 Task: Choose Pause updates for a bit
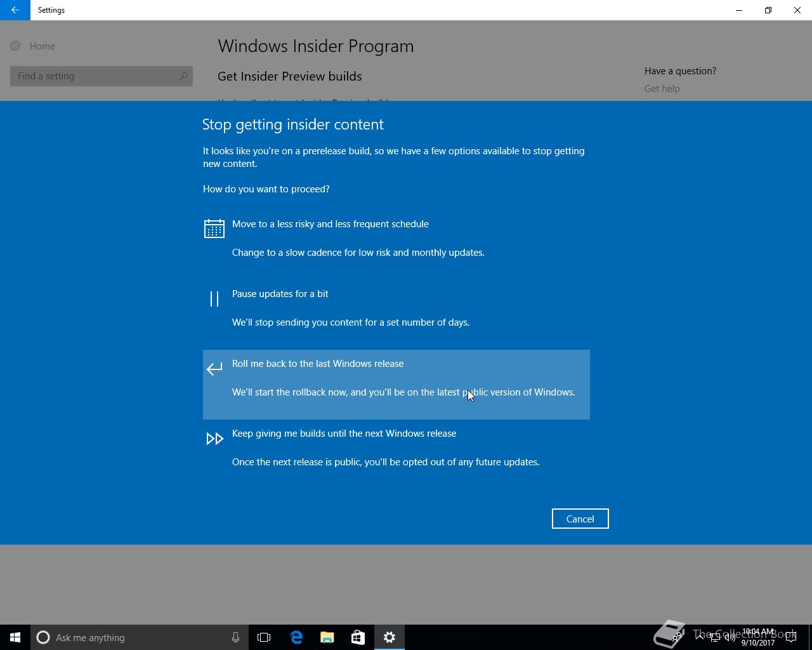396,315
